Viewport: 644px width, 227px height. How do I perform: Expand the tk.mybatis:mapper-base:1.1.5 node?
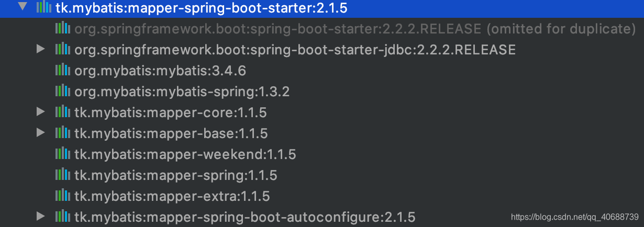point(40,132)
